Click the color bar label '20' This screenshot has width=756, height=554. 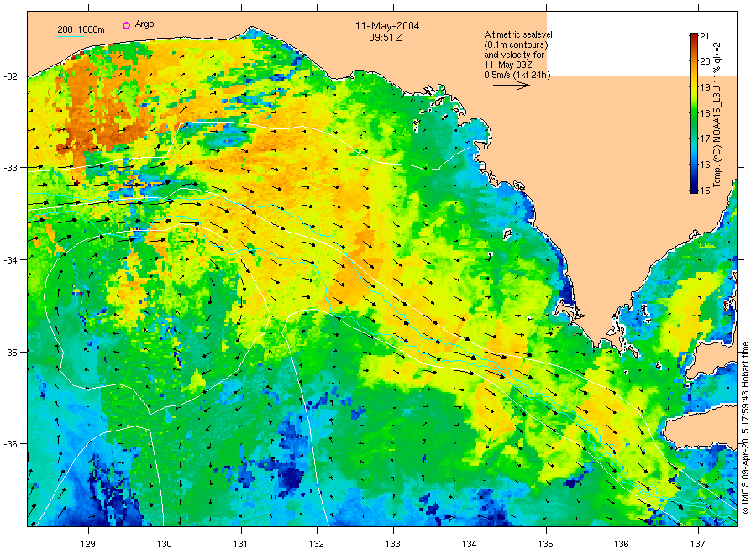pos(705,61)
